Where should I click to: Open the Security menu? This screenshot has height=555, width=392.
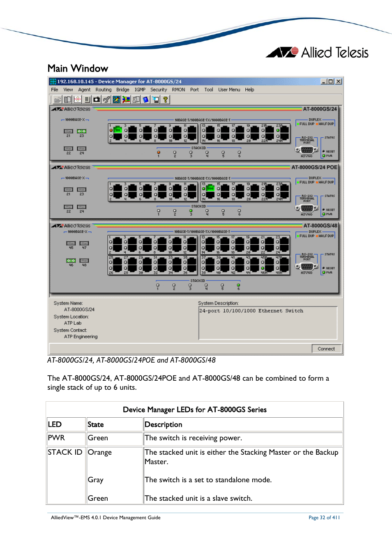[x=159, y=90]
